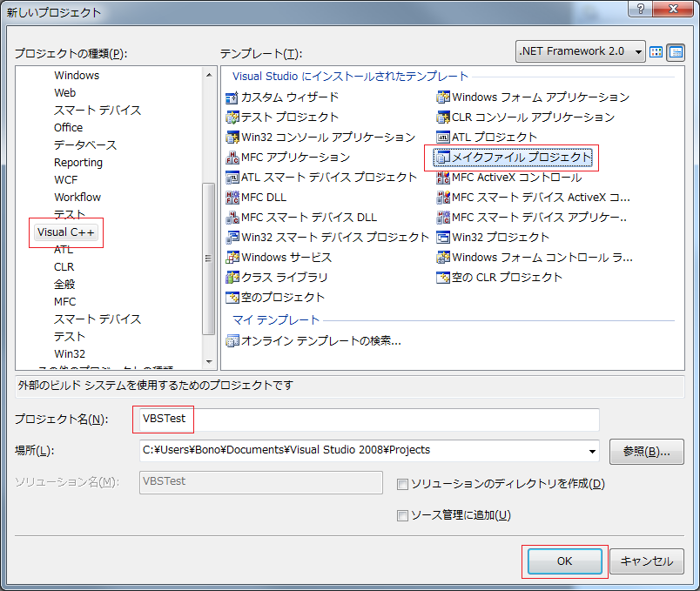This screenshot has width=700, height=591.
Task: Click the 場所 path text field
Action: [362, 451]
